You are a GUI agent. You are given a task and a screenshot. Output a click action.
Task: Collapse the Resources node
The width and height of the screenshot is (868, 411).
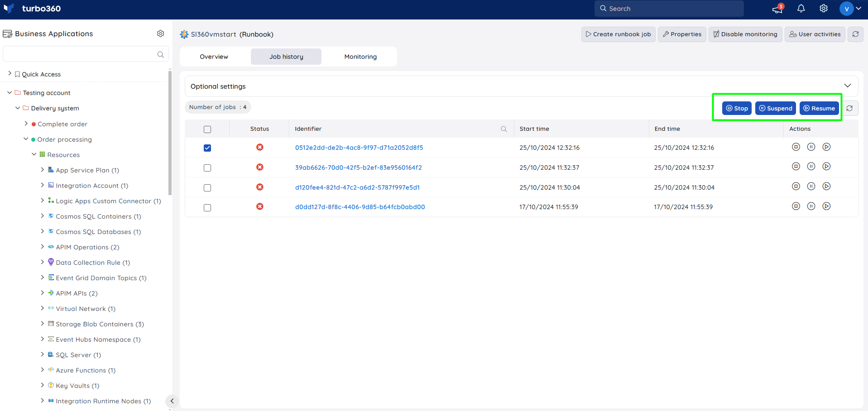tap(34, 154)
